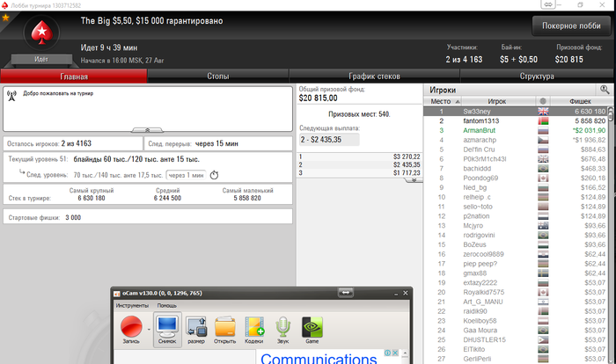Open the График стеков tab
The height and width of the screenshot is (364, 616).
pyautogui.click(x=374, y=76)
